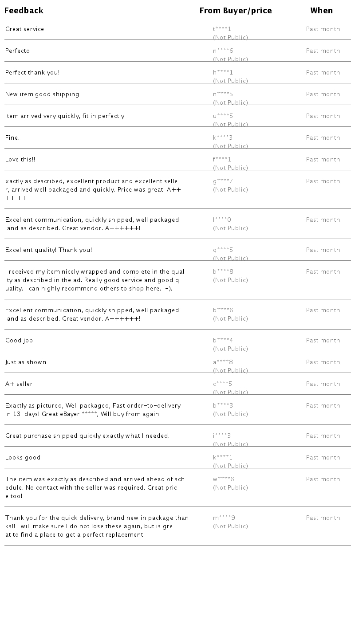
Task: Click the From Buyer/price column header
Action: coord(235,11)
